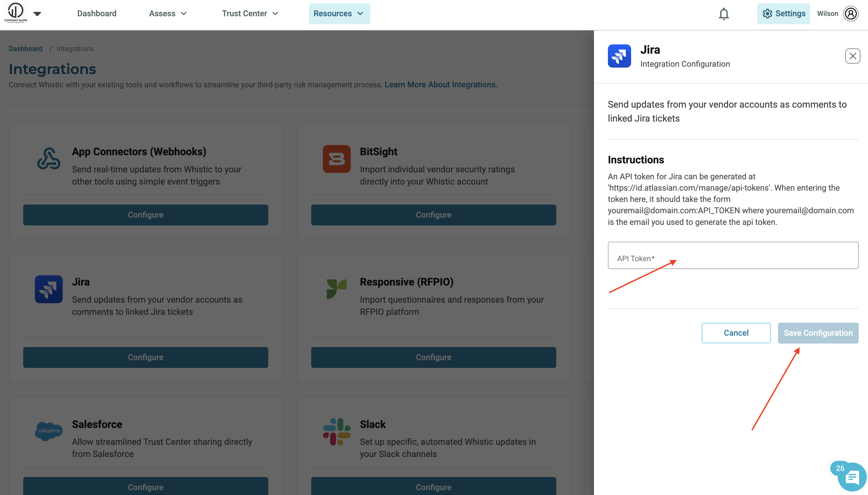
Task: Open the notifications bell
Action: click(724, 14)
